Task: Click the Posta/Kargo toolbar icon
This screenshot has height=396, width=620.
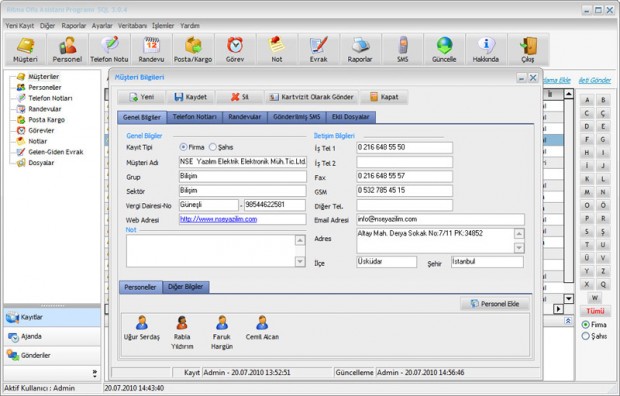Action: point(193,49)
